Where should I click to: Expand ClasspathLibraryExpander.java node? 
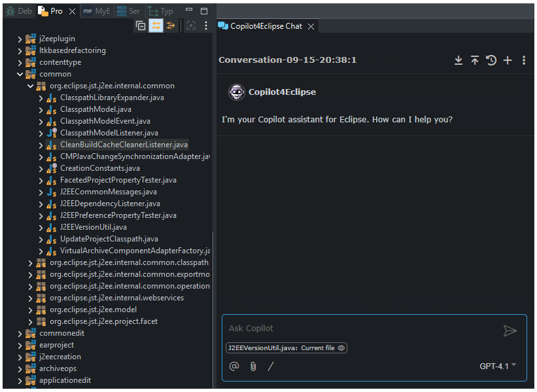[x=41, y=98]
